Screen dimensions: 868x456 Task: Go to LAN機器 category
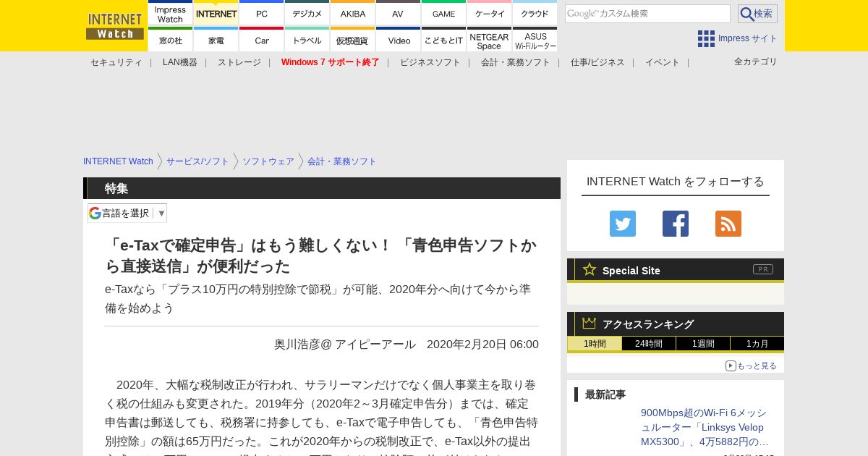click(x=180, y=62)
